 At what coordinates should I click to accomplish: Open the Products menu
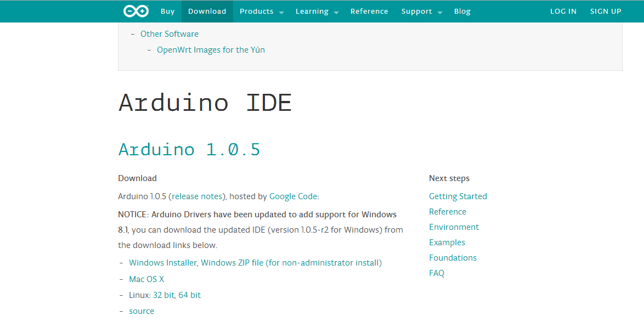tap(257, 12)
